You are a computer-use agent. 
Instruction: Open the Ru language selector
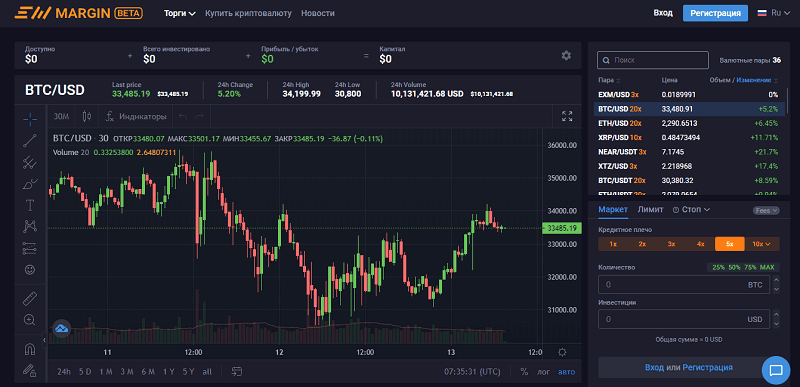(774, 13)
